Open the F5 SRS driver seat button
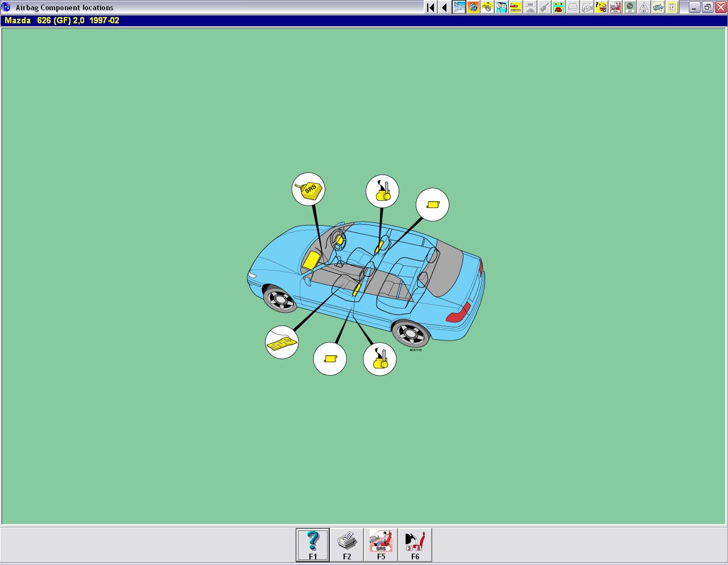 [381, 545]
